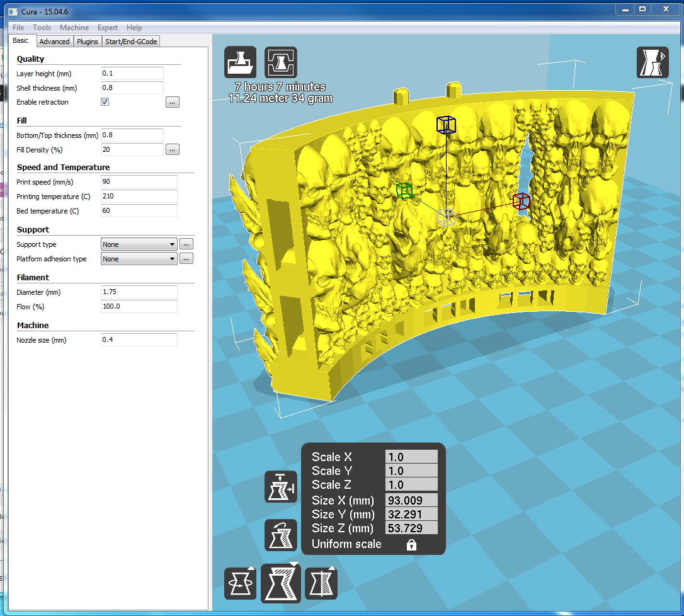Open the Support type dropdown

[x=139, y=244]
